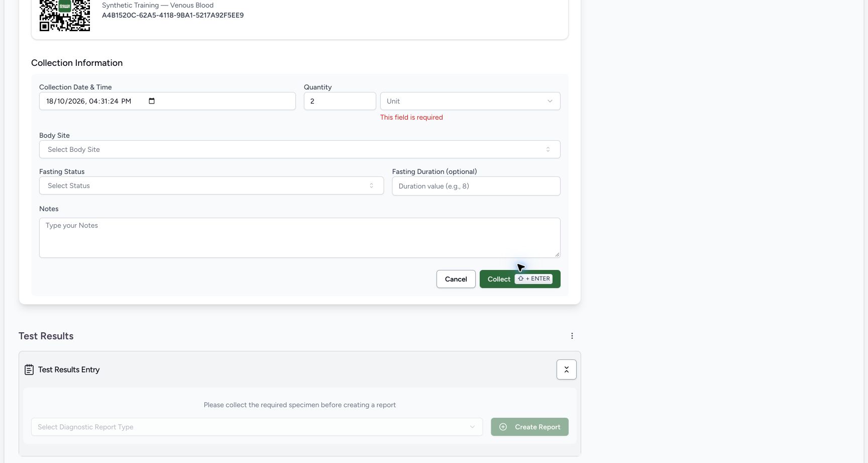
Task: Click the 'Please collect the required specimen' notice
Action: pyautogui.click(x=299, y=405)
